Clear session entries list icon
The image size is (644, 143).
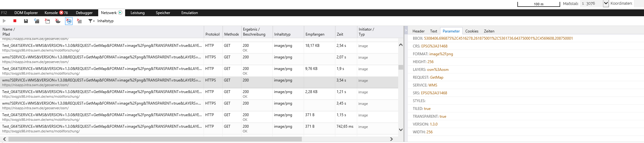pos(79,21)
